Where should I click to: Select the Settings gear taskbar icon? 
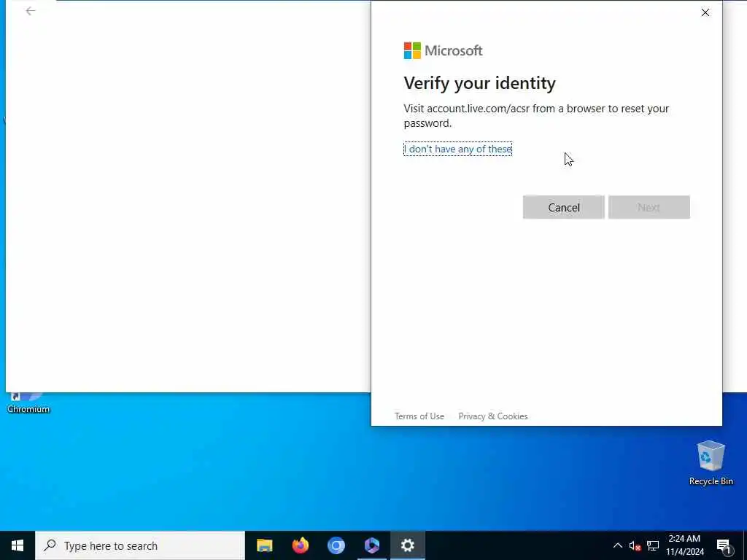coord(407,545)
